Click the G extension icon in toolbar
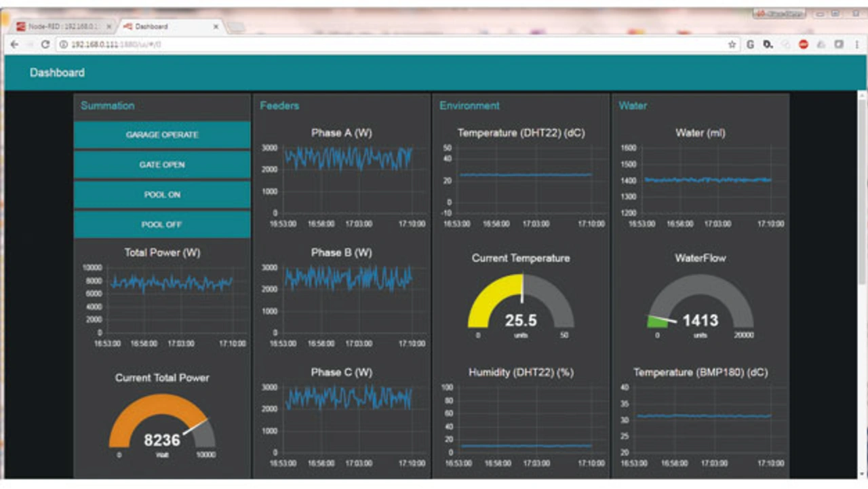The image size is (868, 489). (x=751, y=45)
